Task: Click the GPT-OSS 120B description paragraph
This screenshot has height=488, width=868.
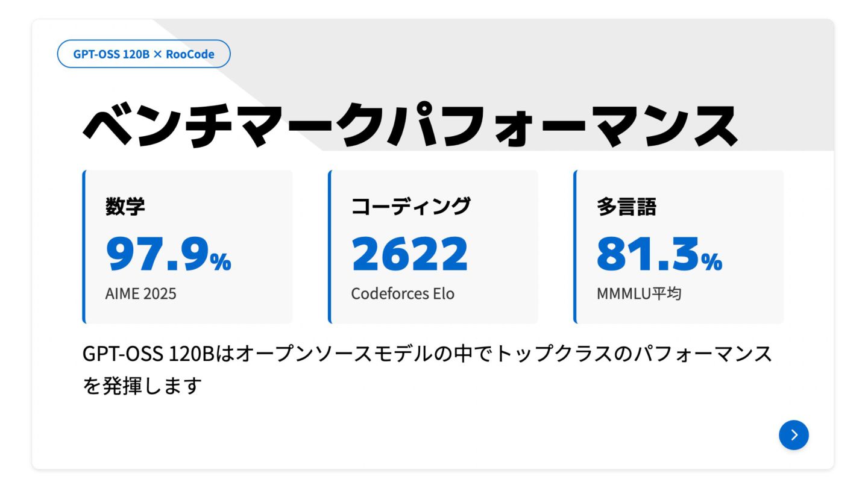Action: point(427,370)
